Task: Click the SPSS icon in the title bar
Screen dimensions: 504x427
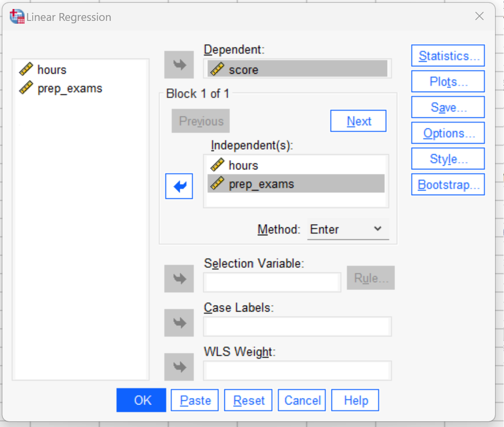Action: pos(16,16)
